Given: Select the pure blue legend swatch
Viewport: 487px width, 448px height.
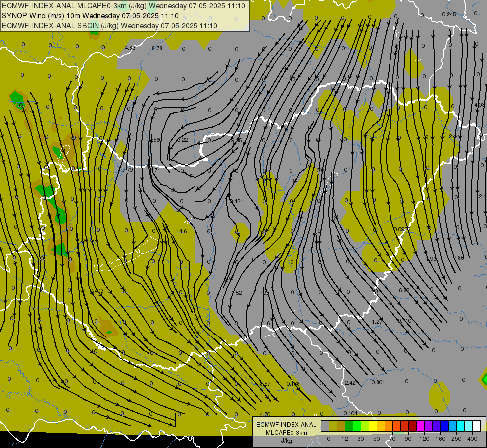Looking at the screenshot, I should pos(444,426).
